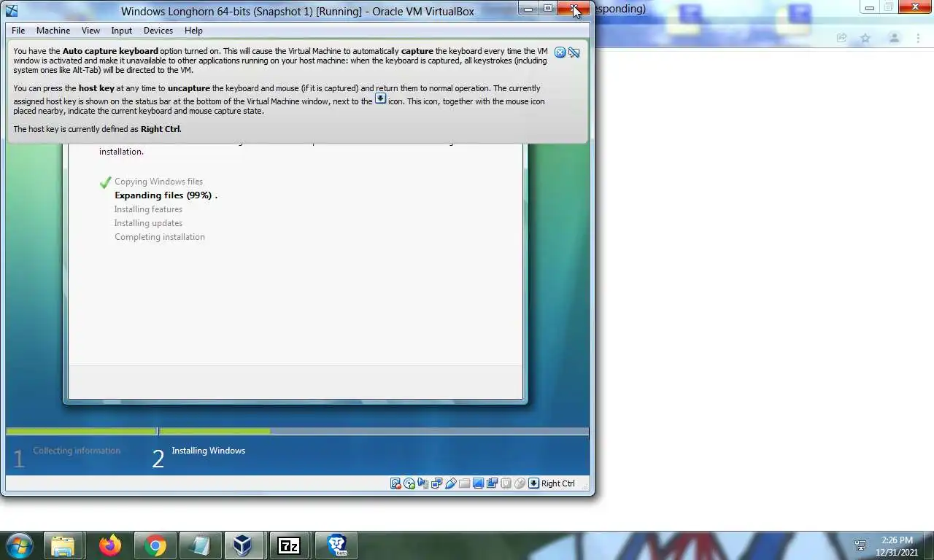Click the recording status icon
The width and height of the screenshot is (934, 560).
pyautogui.click(x=492, y=483)
